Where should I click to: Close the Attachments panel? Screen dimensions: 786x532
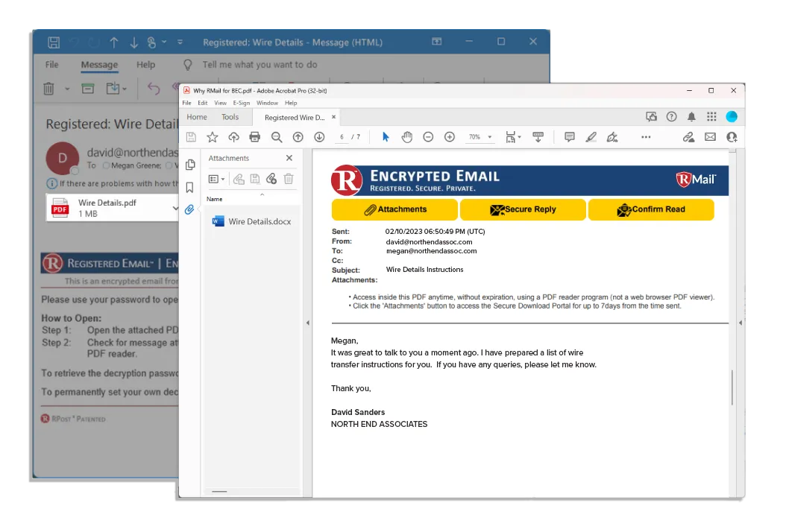(x=289, y=158)
